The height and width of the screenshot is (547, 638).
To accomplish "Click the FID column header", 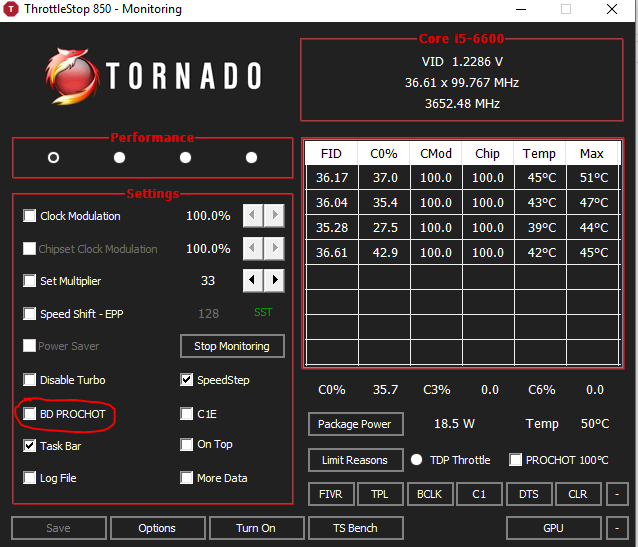I will tap(331, 153).
